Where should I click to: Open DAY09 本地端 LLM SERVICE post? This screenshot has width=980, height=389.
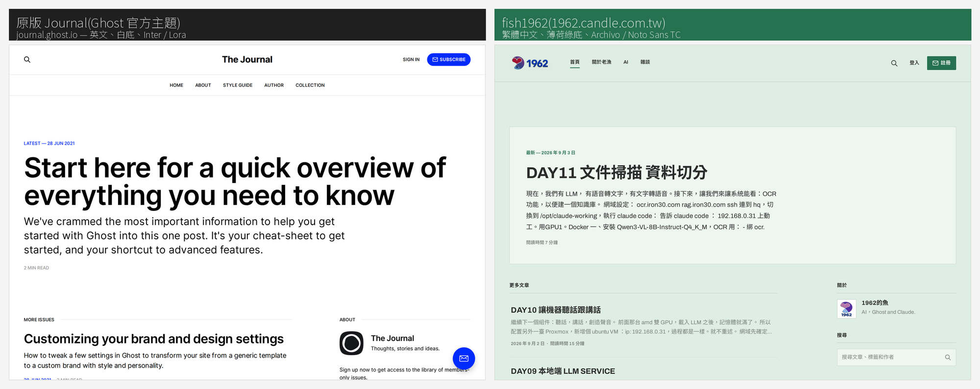(x=563, y=371)
